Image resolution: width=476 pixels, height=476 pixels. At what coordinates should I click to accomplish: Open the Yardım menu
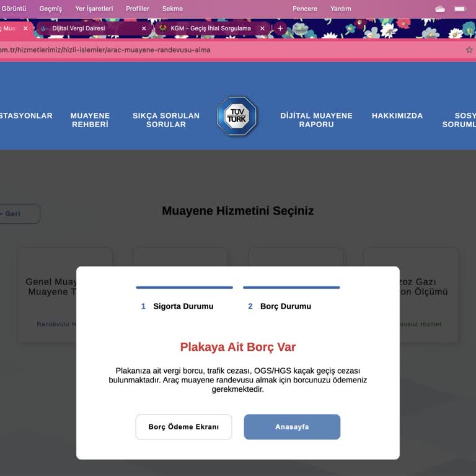pyautogui.click(x=341, y=9)
